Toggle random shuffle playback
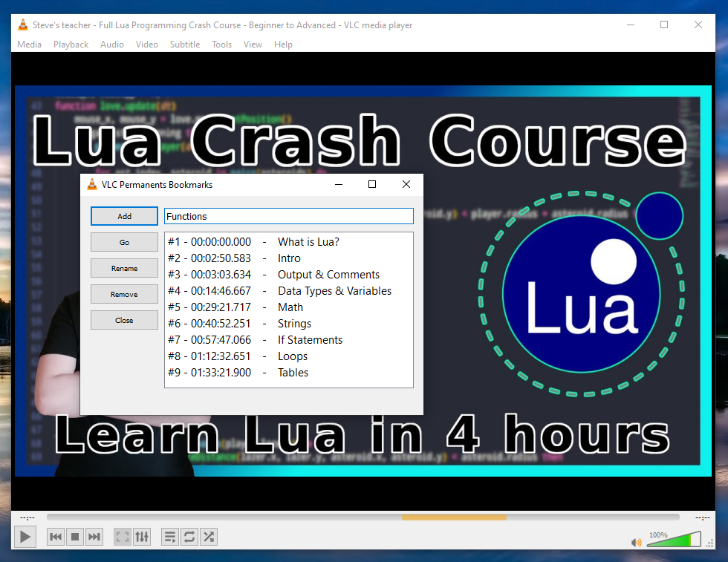 click(x=209, y=537)
